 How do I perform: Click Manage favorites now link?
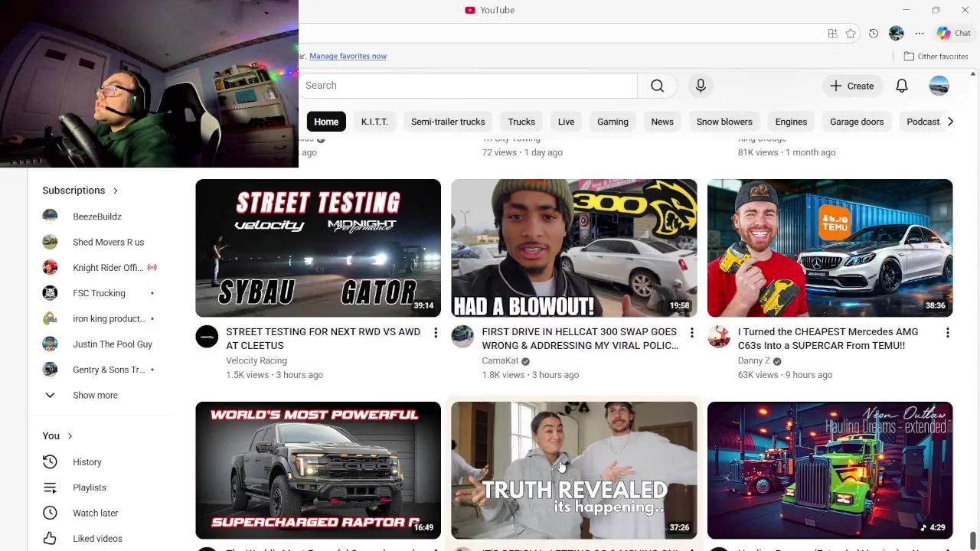tap(348, 56)
